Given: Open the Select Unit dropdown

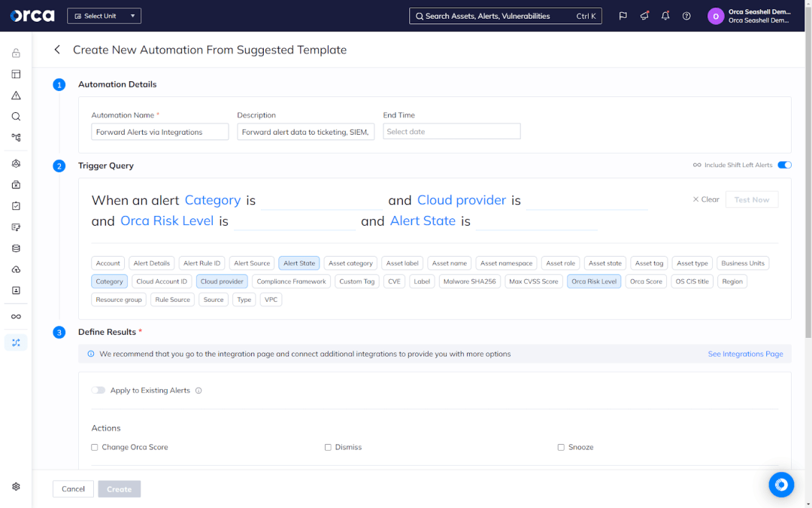Looking at the screenshot, I should (104, 16).
